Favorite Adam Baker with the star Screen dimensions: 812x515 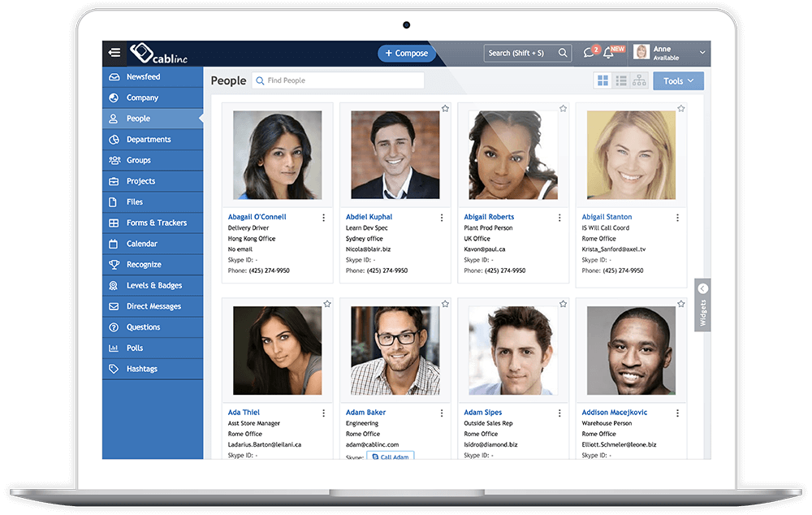(444, 303)
